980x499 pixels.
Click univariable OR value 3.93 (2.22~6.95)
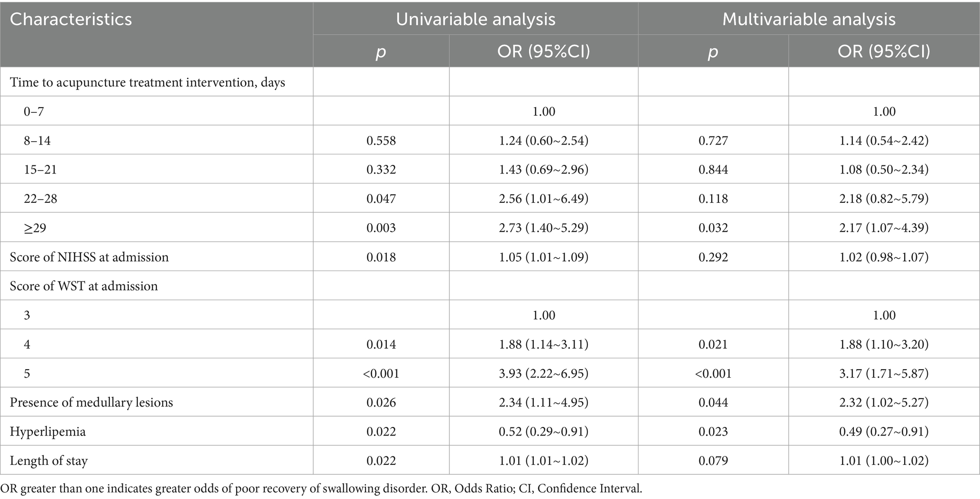543,373
